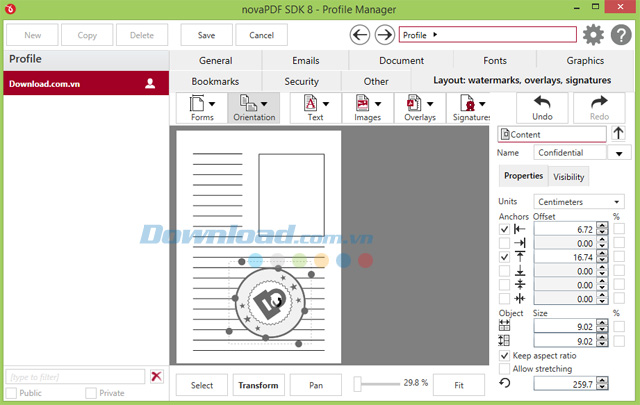The width and height of the screenshot is (640, 405).
Task: Switch to the Security tab
Action: tap(301, 81)
